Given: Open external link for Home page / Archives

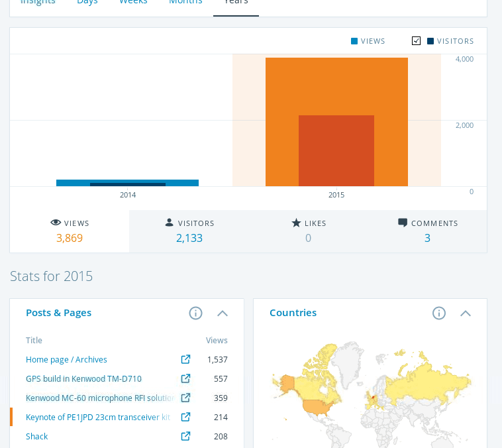Looking at the screenshot, I should click(185, 359).
